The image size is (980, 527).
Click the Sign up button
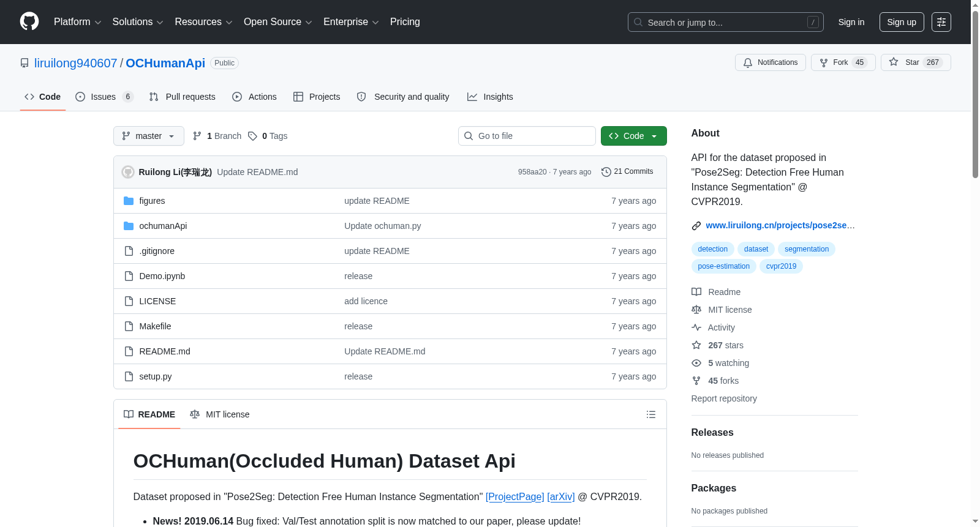[902, 22]
